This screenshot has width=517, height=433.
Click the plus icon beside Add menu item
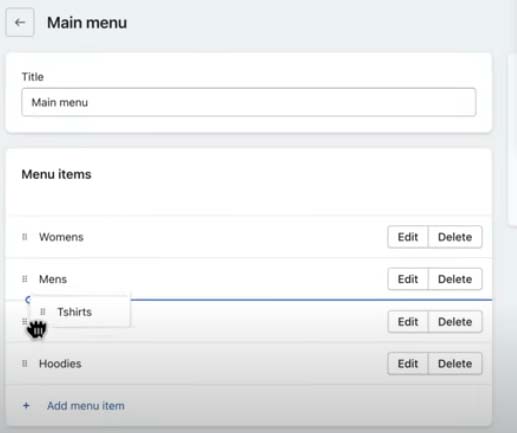26,406
